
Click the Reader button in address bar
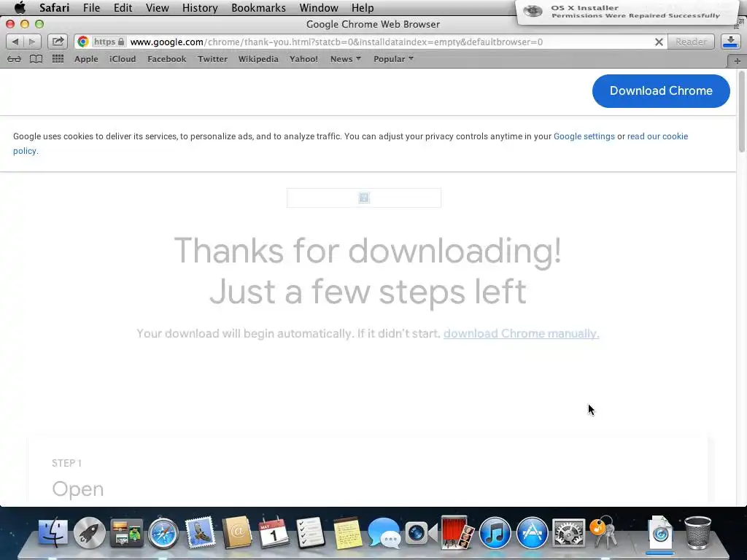click(x=691, y=42)
